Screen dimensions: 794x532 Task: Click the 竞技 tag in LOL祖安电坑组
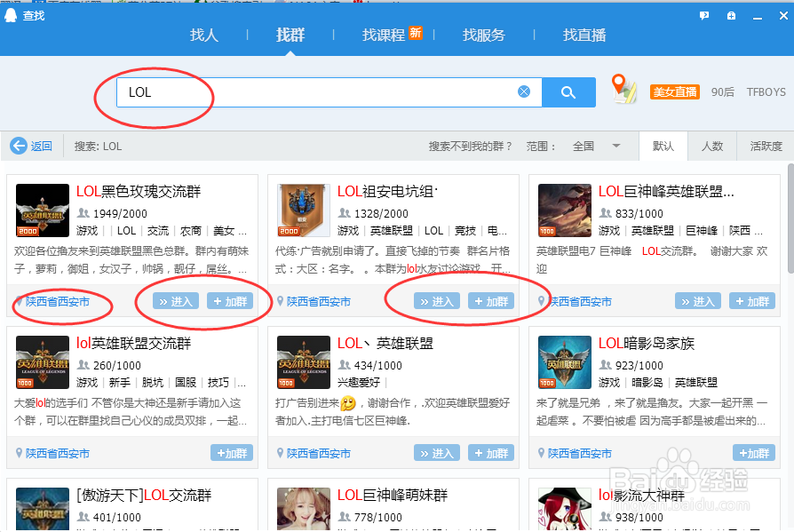[465, 231]
